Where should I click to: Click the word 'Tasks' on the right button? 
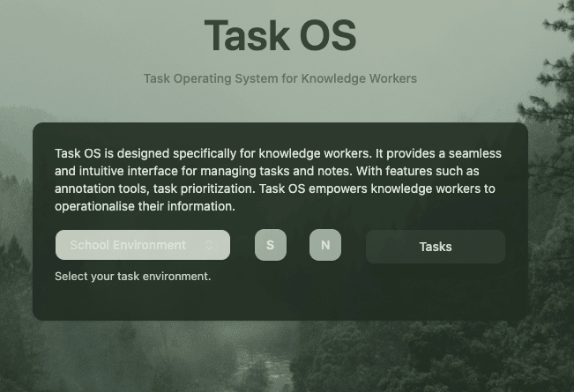pos(436,247)
